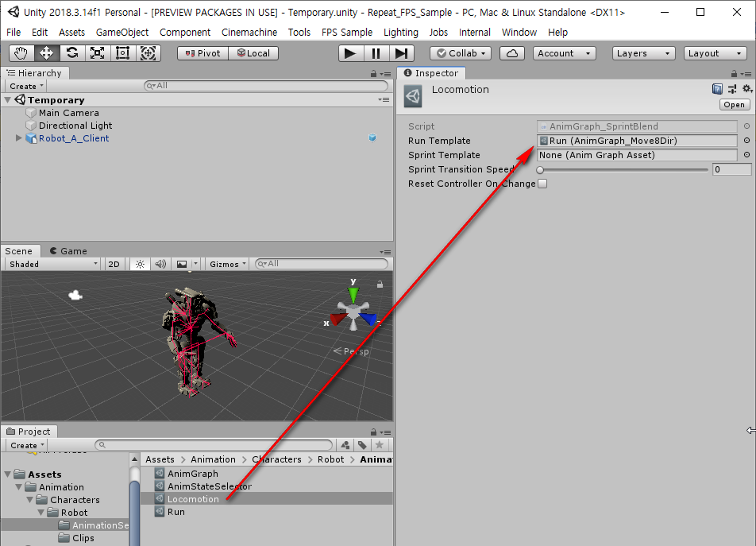Open the Inspector preset selector icon
Viewport: 756px width, 546px height.
(x=732, y=89)
